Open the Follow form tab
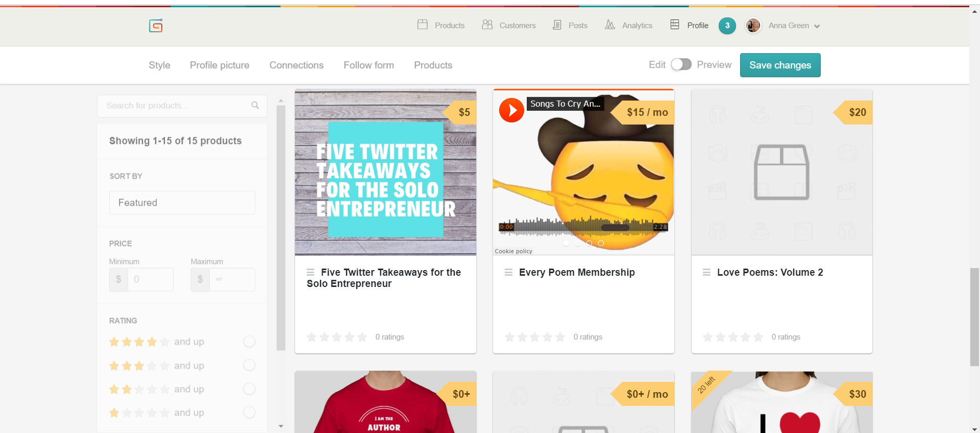This screenshot has height=433, width=980. click(x=369, y=65)
